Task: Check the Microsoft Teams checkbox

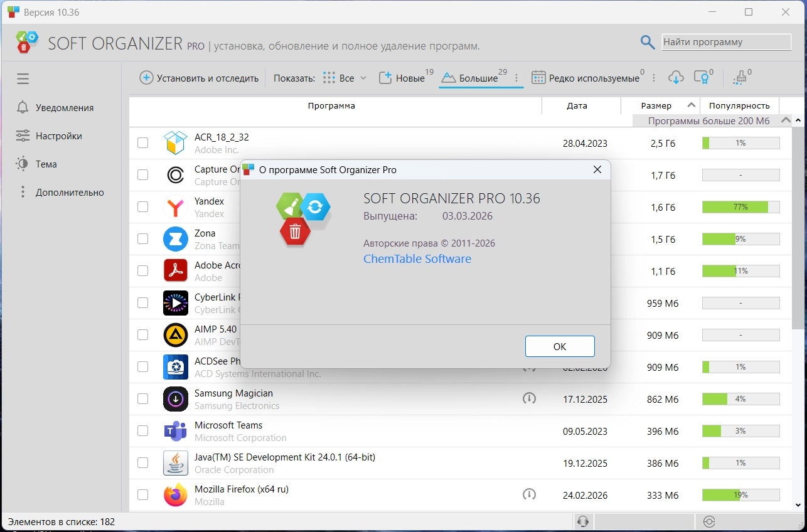Action: [x=143, y=431]
